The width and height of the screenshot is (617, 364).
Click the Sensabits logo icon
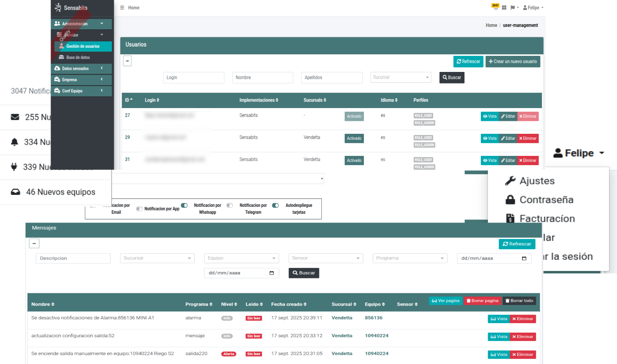click(x=58, y=8)
